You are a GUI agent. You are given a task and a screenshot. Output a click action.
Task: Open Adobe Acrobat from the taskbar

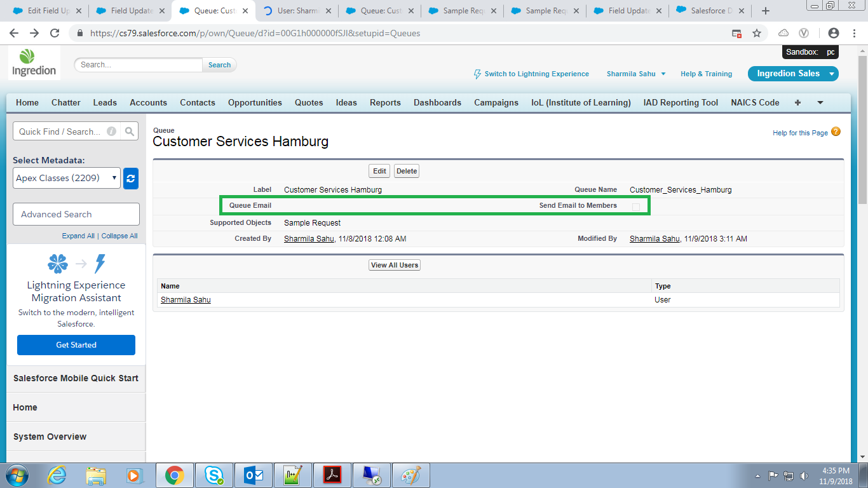(332, 475)
